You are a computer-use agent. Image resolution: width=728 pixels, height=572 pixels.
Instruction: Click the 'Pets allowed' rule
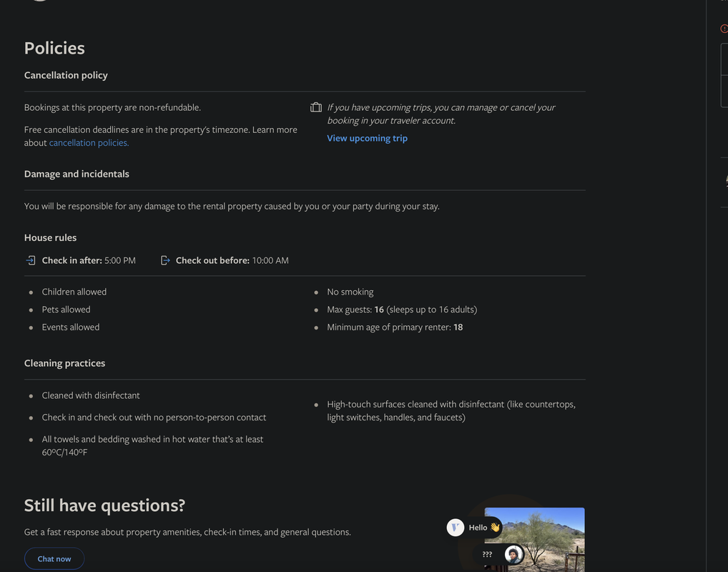click(x=66, y=310)
